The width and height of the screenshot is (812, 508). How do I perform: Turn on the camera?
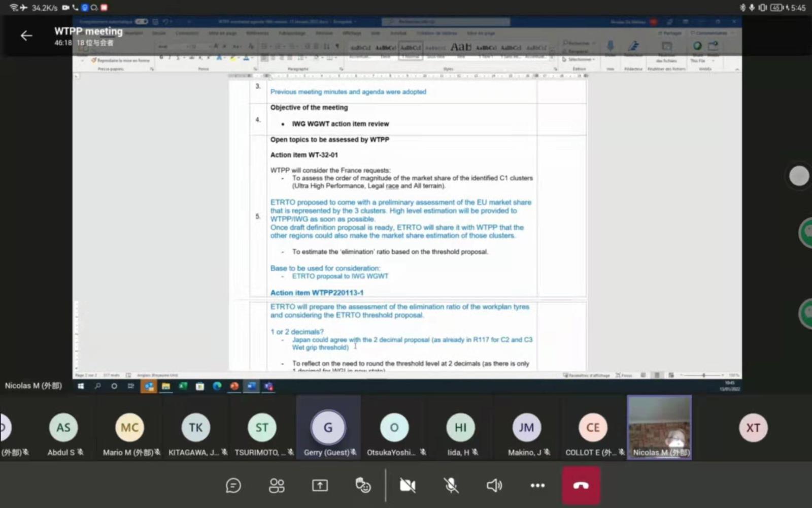[x=407, y=486]
